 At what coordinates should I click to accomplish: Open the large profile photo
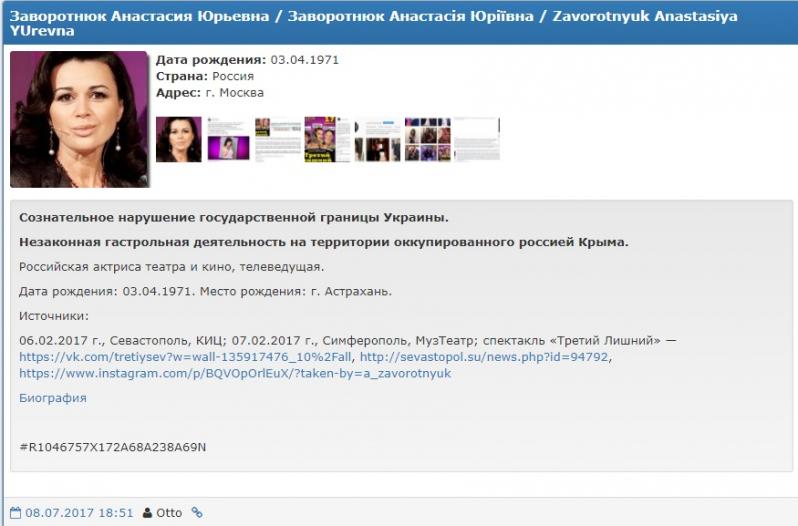pos(79,119)
